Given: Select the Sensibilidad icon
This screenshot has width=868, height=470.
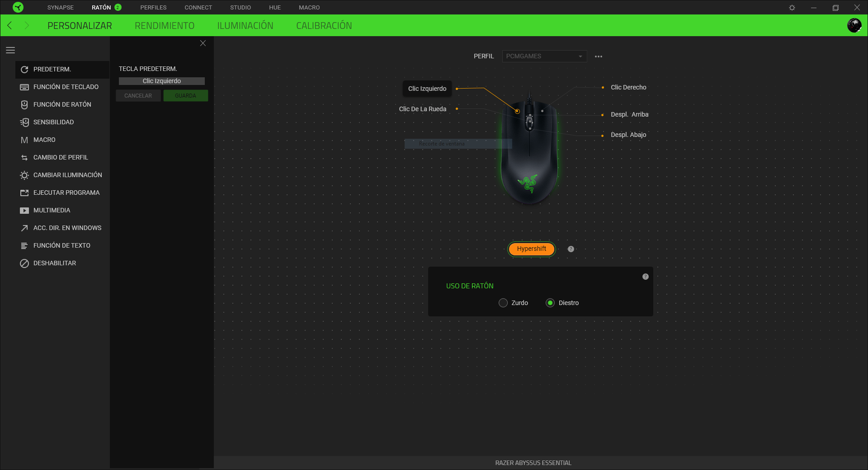Looking at the screenshot, I should (24, 122).
